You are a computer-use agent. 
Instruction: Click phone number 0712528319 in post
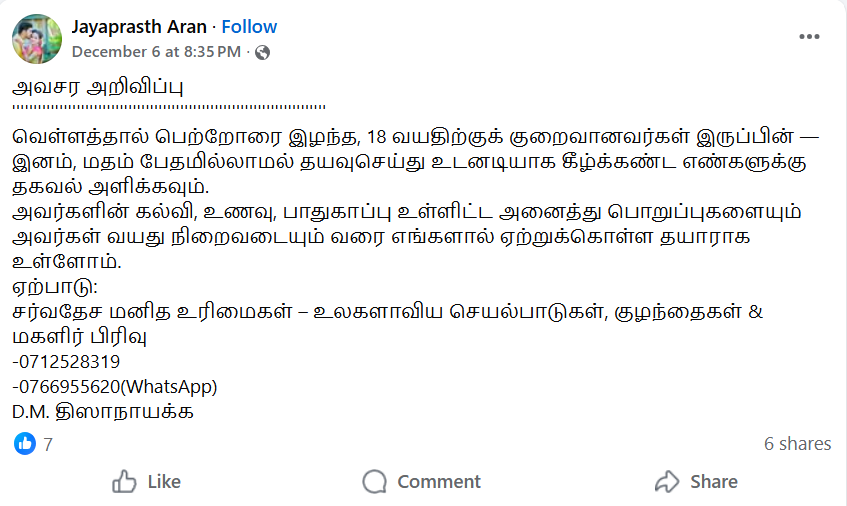click(x=69, y=362)
